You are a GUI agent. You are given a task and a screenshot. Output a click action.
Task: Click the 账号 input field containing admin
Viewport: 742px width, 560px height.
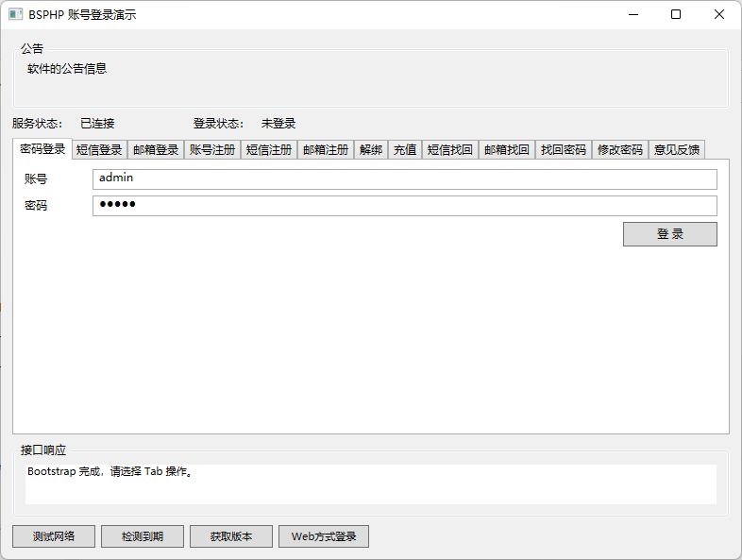pyautogui.click(x=405, y=178)
